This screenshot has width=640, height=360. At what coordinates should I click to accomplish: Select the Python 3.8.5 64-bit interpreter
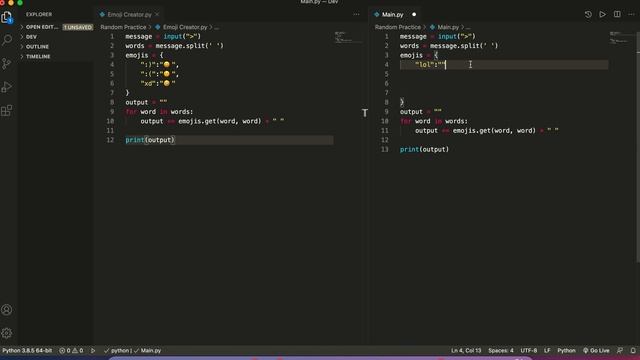pos(27,351)
